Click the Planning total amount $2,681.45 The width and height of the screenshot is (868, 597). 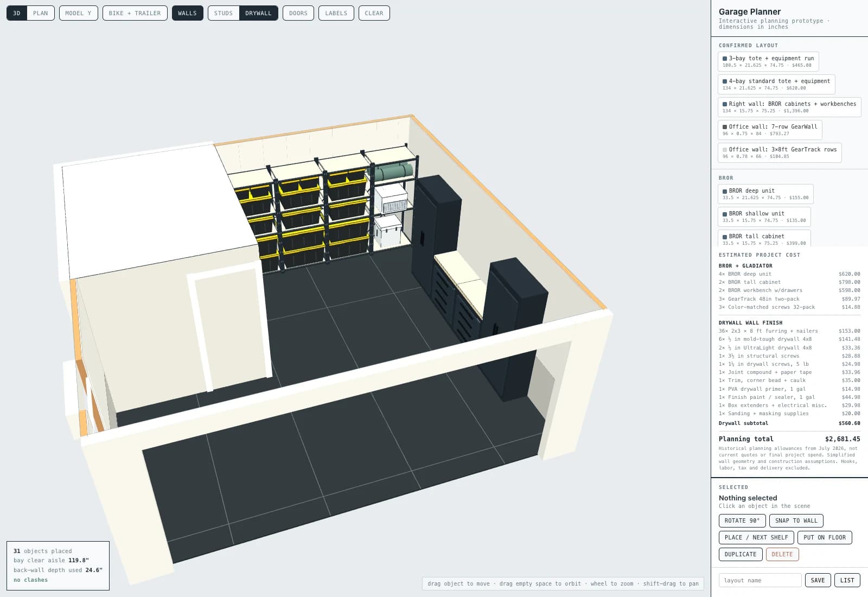pos(843,439)
